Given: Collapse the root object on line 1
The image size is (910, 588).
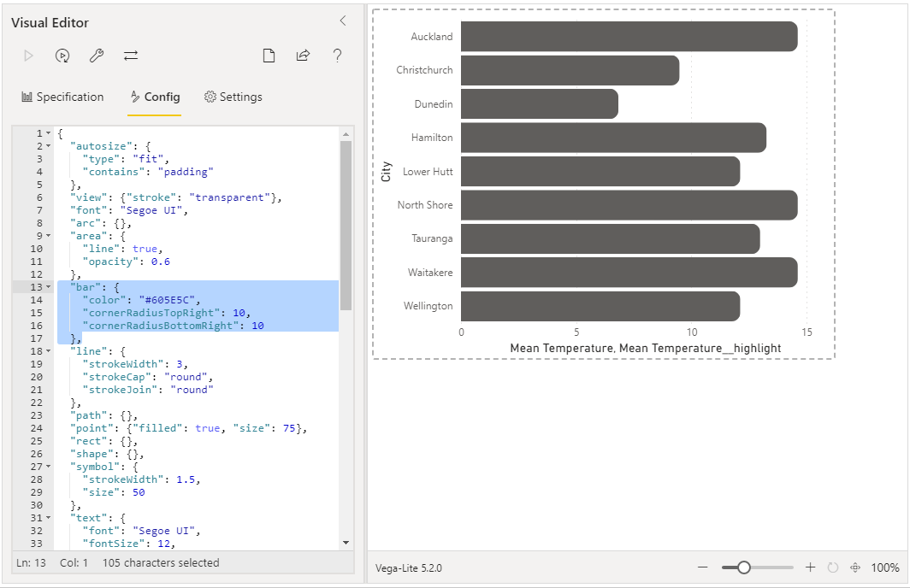Looking at the screenshot, I should 48,133.
